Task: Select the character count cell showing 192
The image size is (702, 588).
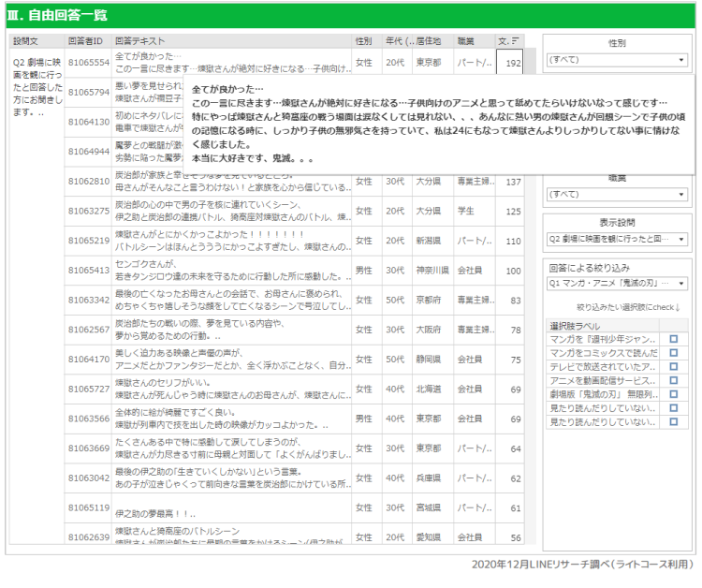Action: pyautogui.click(x=512, y=64)
